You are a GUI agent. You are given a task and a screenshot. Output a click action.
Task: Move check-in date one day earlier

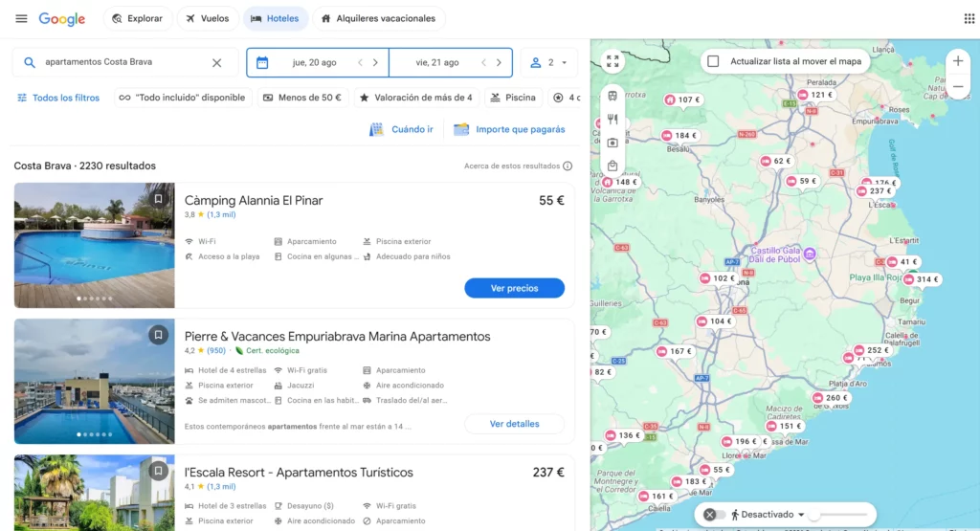[x=361, y=62]
